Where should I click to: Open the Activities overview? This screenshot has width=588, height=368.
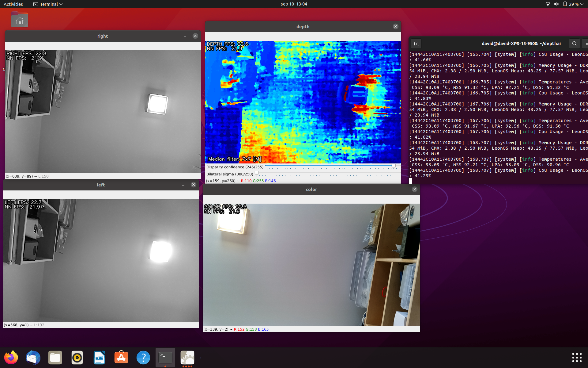tap(13, 4)
